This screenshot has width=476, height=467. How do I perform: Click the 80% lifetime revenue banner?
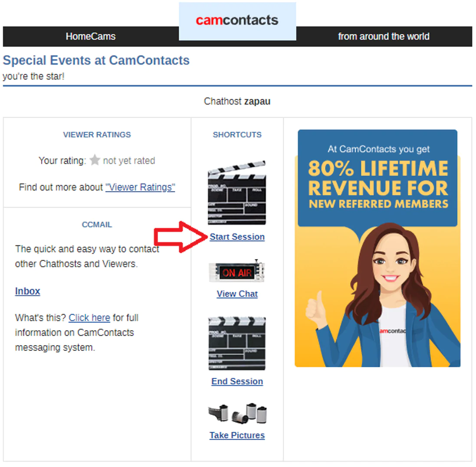tap(378, 248)
